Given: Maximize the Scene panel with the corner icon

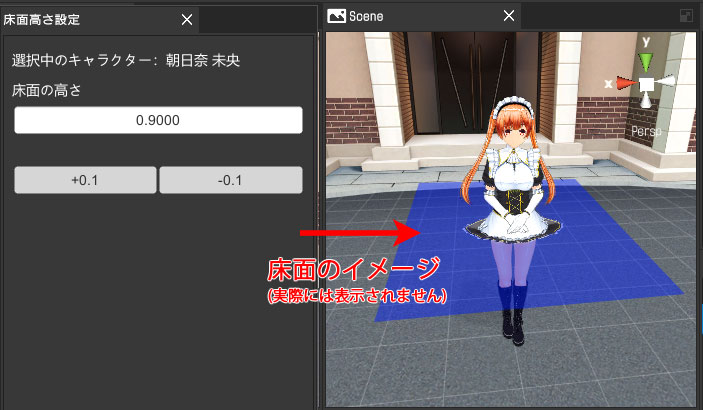Looking at the screenshot, I should pos(687,16).
